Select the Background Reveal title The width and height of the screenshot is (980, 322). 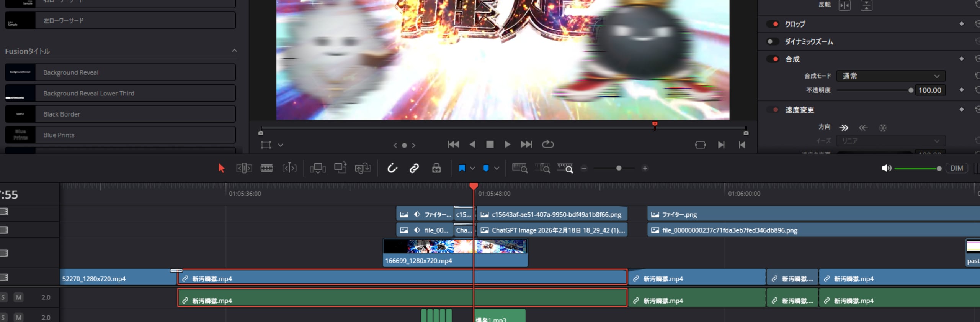[120, 72]
